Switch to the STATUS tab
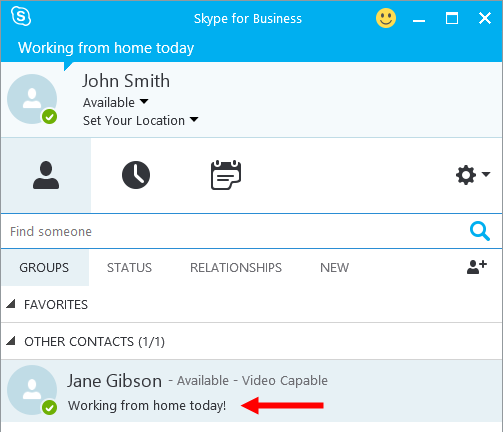The width and height of the screenshot is (503, 432). coord(129,268)
